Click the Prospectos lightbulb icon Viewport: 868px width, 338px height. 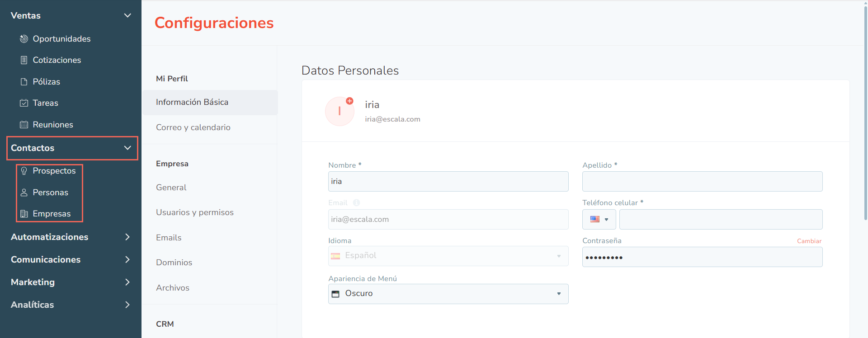tap(24, 171)
